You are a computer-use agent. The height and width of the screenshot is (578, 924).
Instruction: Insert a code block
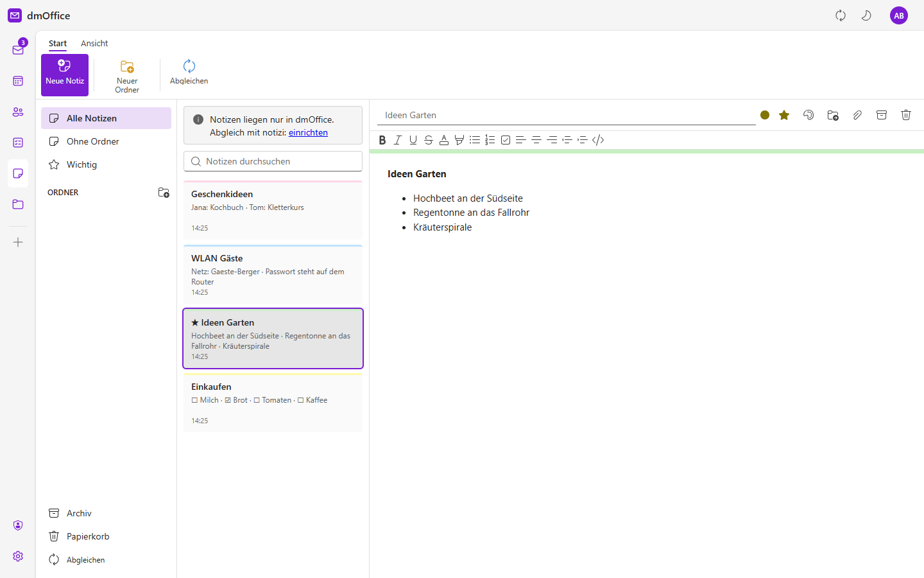click(x=598, y=140)
